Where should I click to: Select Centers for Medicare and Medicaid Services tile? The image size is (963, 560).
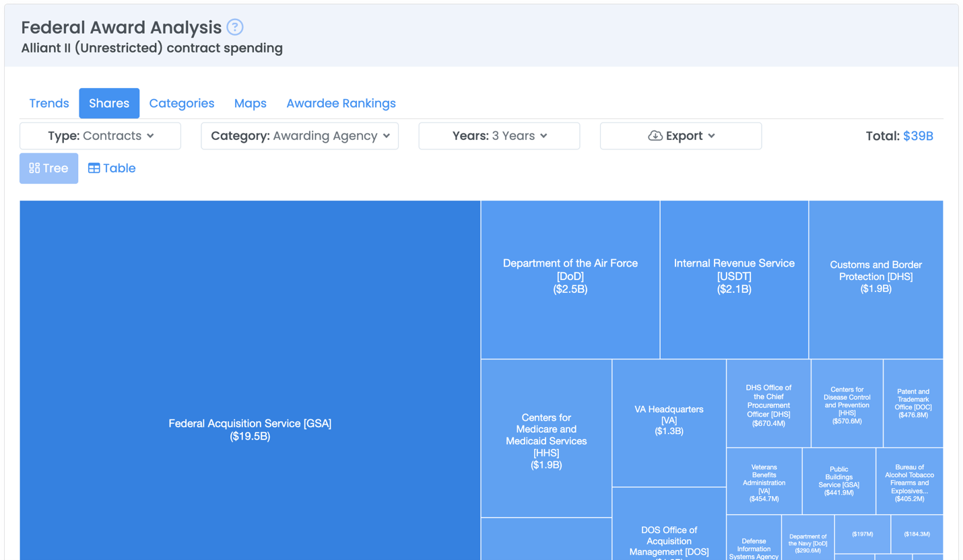pyautogui.click(x=546, y=438)
